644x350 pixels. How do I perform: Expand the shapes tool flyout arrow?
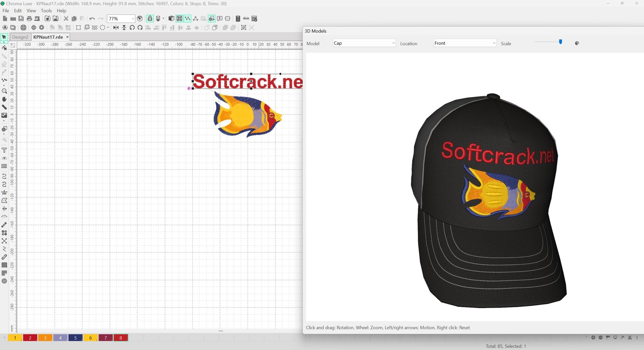[4, 134]
